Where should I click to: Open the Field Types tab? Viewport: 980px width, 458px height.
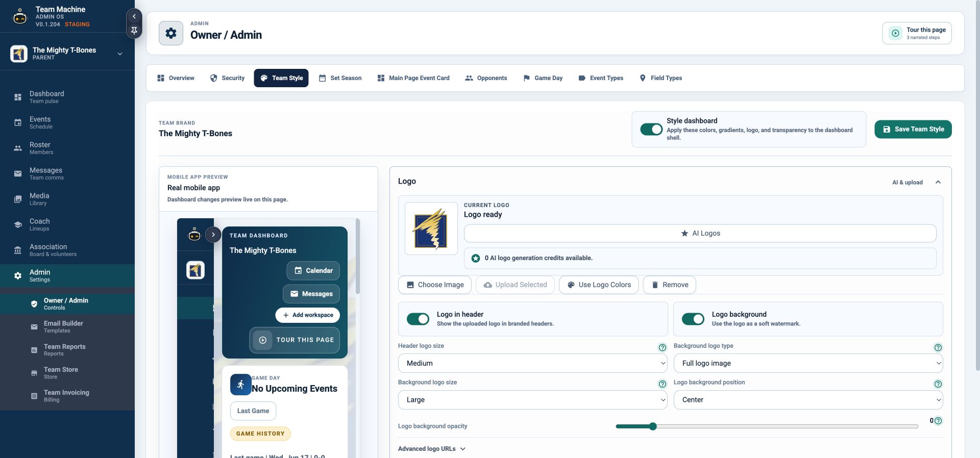pyautogui.click(x=660, y=78)
